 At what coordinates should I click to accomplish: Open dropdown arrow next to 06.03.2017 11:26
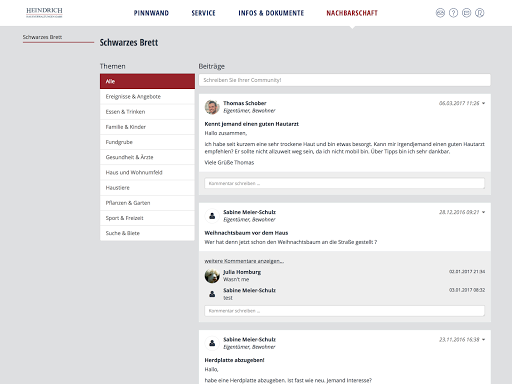[484, 103]
